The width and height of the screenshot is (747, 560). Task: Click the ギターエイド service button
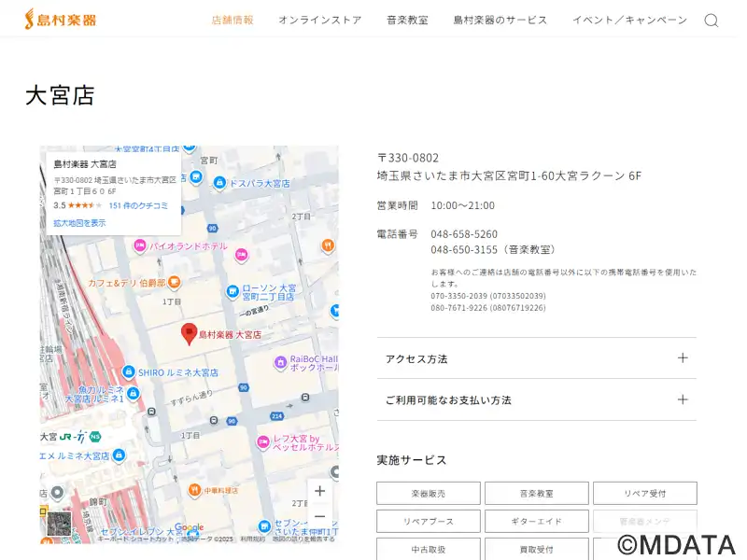(x=536, y=522)
